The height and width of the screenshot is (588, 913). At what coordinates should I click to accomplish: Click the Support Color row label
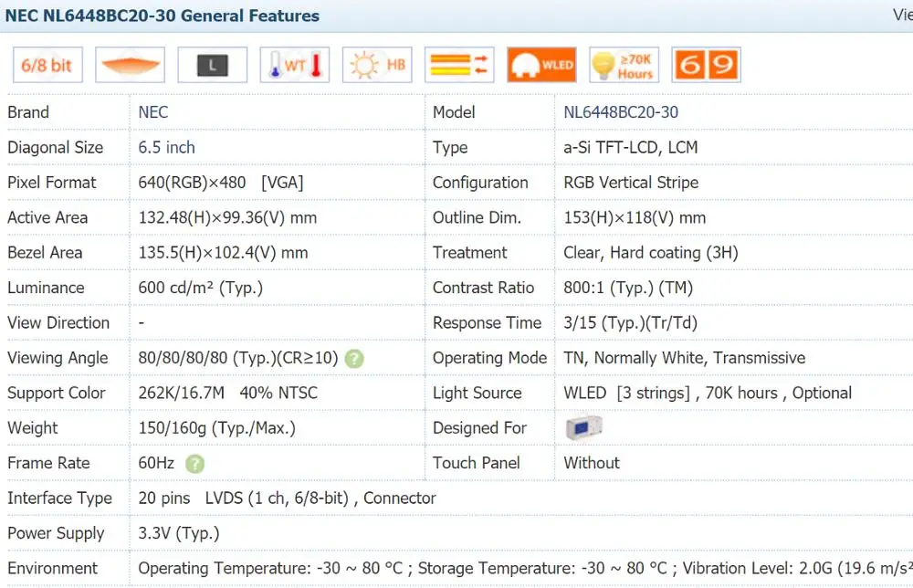tap(56, 394)
